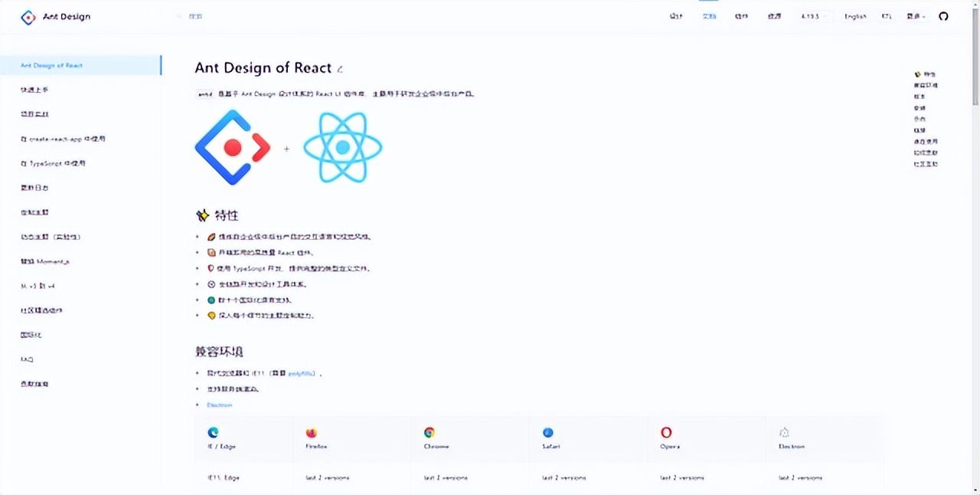Click the last link in right anchor list
Viewport: 980px width, 495px height.
click(926, 164)
